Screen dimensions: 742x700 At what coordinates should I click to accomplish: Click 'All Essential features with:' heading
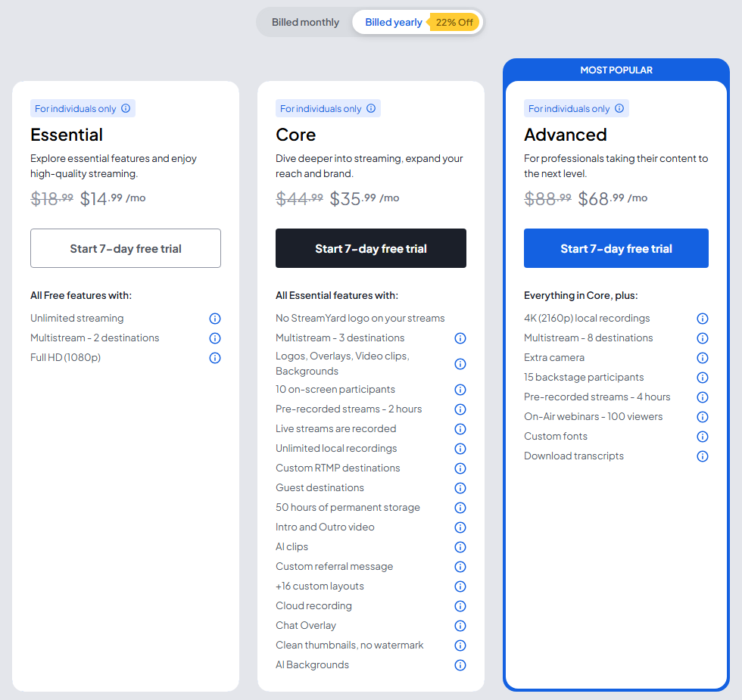(337, 296)
